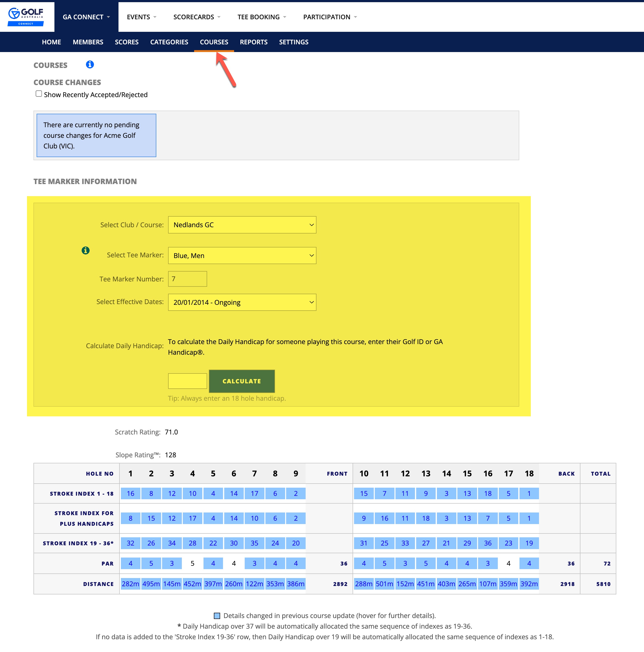The image size is (644, 652).
Task: Click the 451m distance for hole 13
Action: [x=426, y=584]
